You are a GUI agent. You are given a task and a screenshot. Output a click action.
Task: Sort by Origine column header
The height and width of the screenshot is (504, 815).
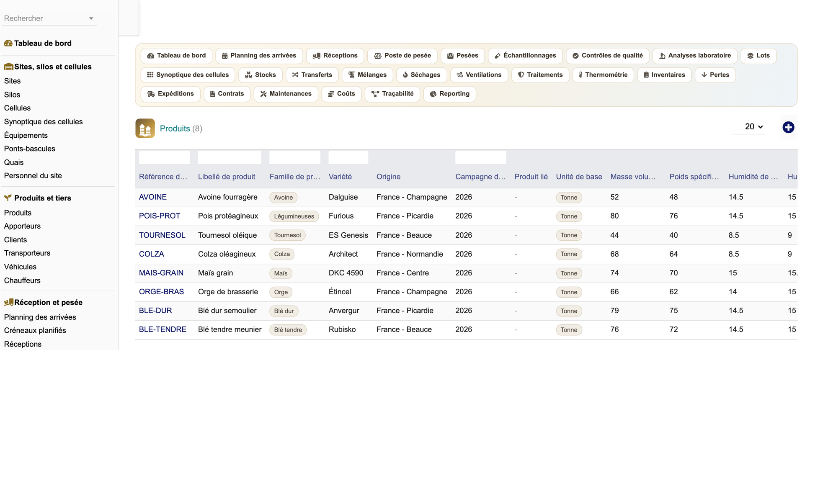pos(388,177)
